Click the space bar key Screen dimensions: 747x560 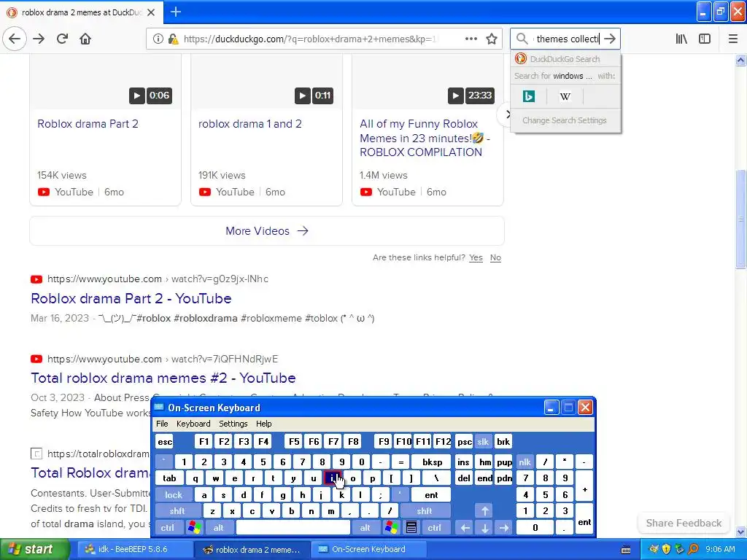[293, 528]
